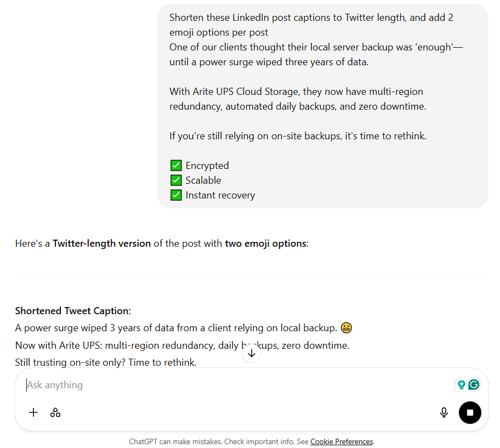Click the bold Twitter-length version text
The image size is (500, 448).
coord(102,243)
